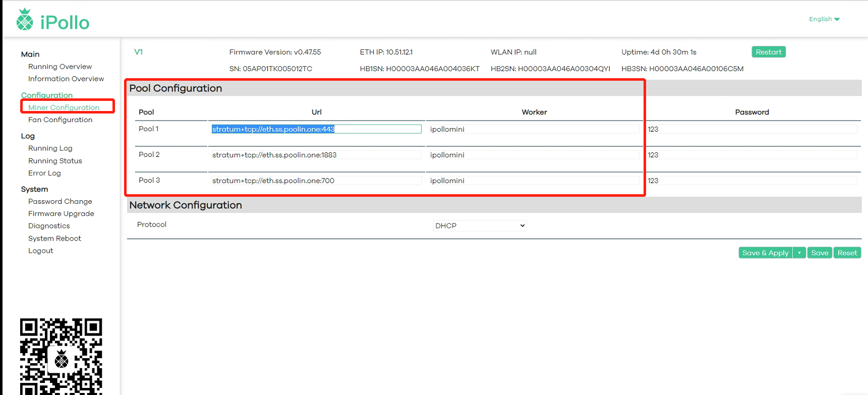
Task: Open the Save & Apply arrow dropdown
Action: (799, 253)
